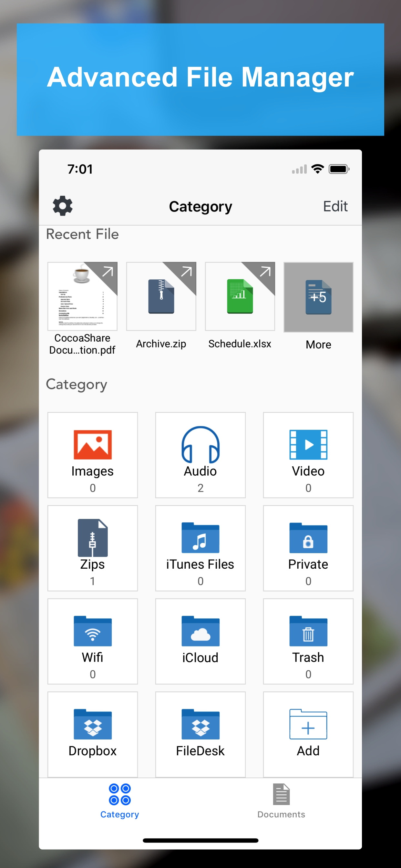Open the iCloud folder
401x868 pixels.
(x=200, y=641)
